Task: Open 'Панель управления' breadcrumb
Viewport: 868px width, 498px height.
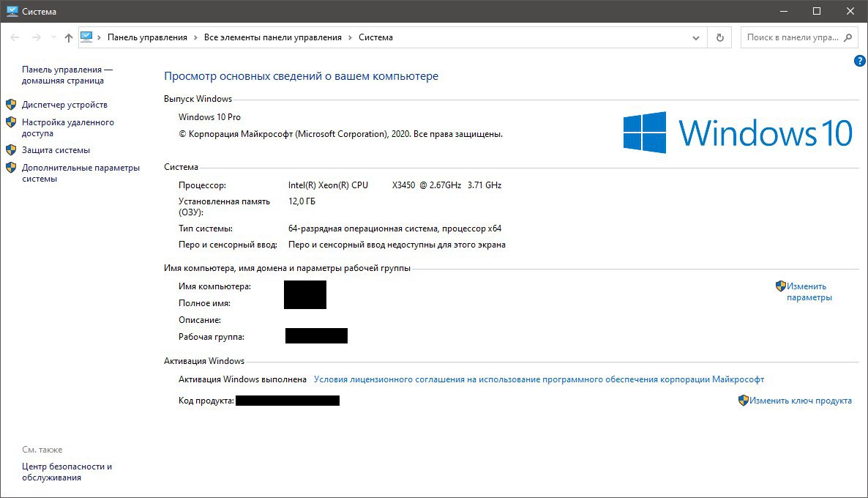Action: point(147,37)
